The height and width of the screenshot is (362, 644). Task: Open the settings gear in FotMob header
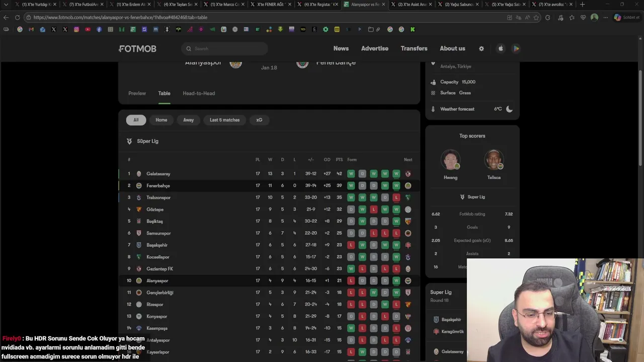click(x=481, y=49)
